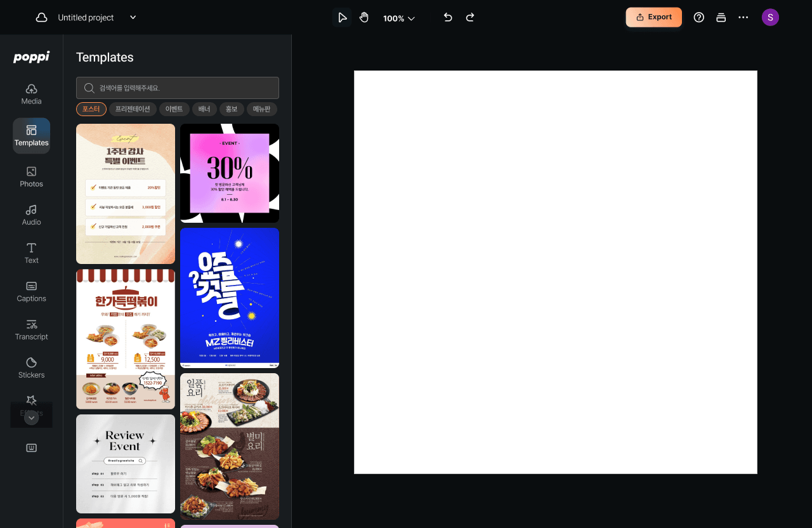This screenshot has height=528, width=812.
Task: Undo the last action
Action: pyautogui.click(x=448, y=18)
